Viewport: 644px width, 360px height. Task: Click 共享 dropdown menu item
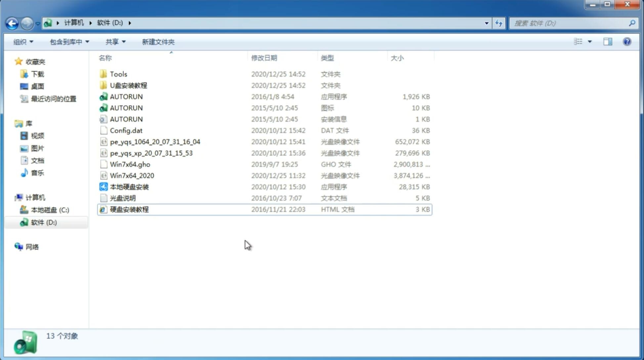[114, 42]
